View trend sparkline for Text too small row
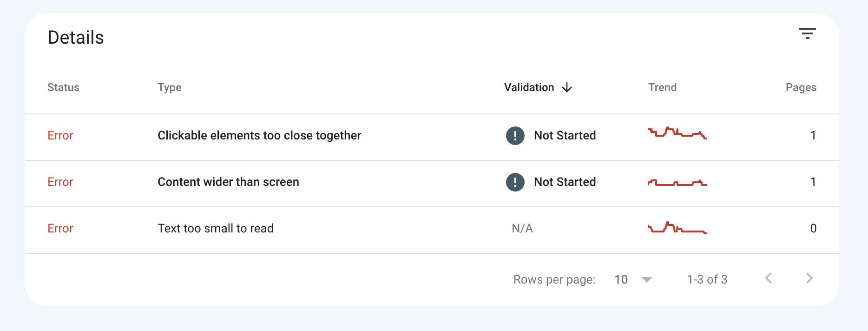 click(677, 228)
